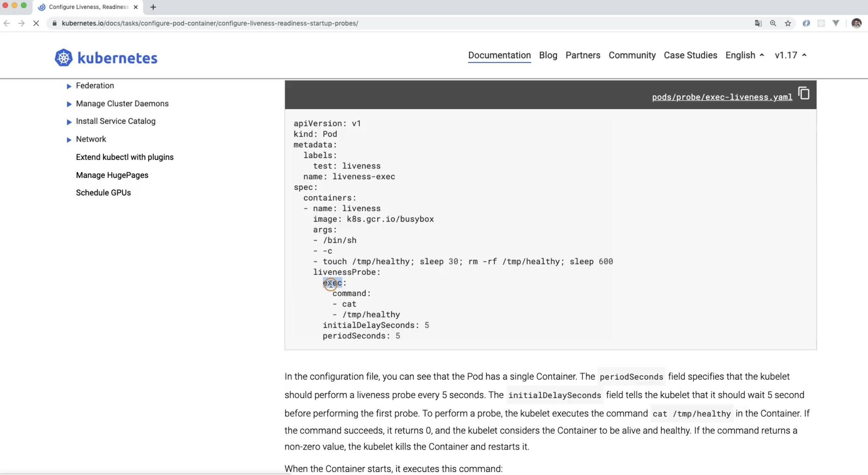
Task: Open the v1.17 version dropdown
Action: point(790,55)
